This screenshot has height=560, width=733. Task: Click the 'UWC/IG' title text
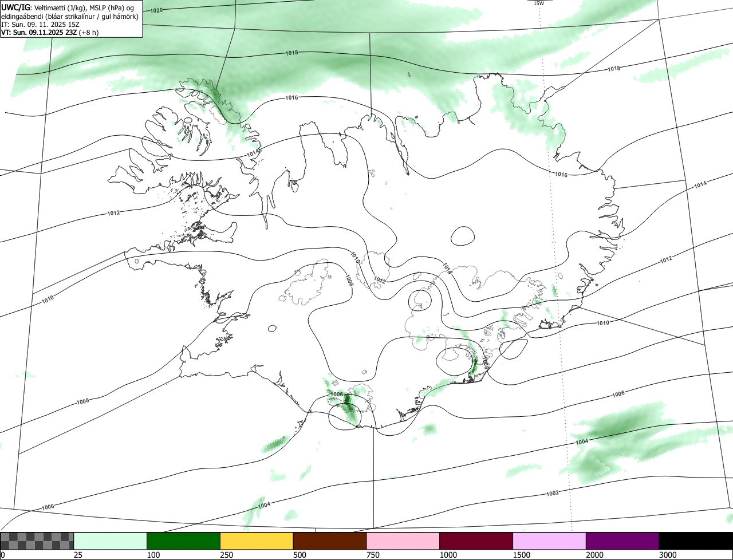point(15,7)
